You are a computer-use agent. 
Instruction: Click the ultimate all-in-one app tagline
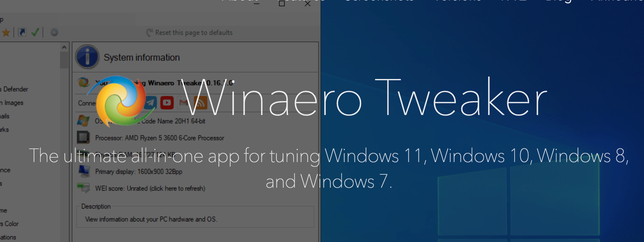point(329,168)
